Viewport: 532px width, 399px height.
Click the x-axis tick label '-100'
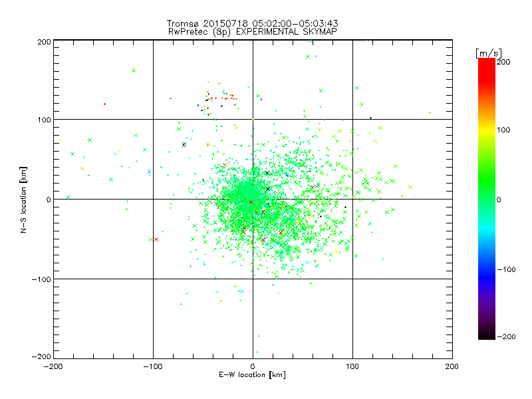coord(153,366)
